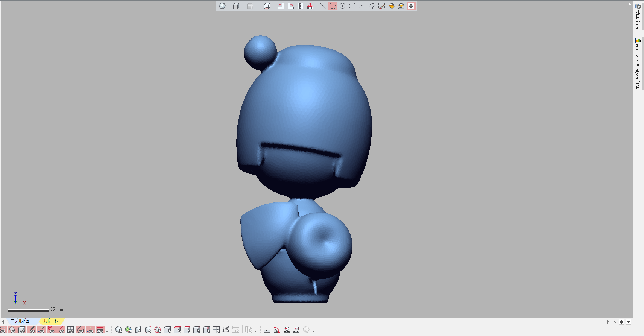The image size is (644, 336).
Task: Expand the visibility toolbar options arrow
Action: 107,331
